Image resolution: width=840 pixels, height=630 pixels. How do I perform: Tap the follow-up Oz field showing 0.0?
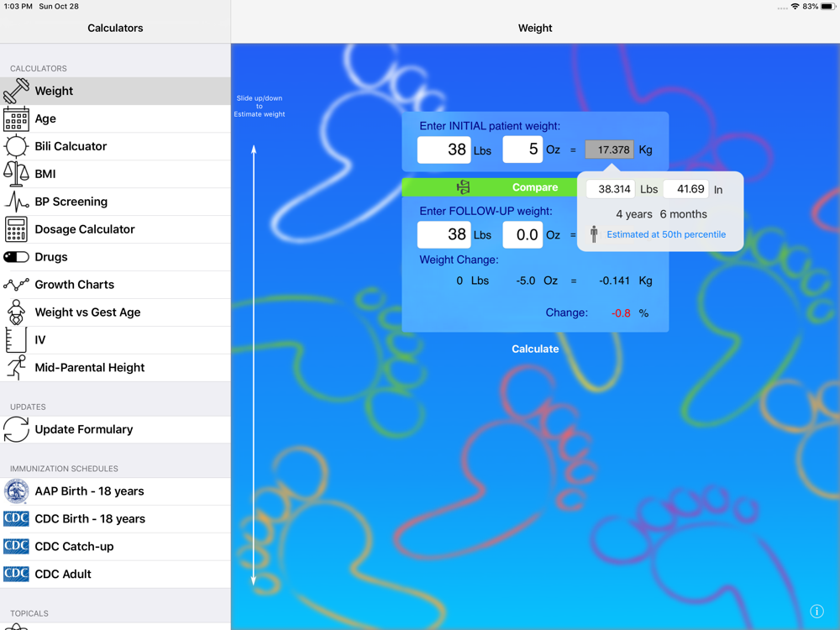pyautogui.click(x=522, y=234)
